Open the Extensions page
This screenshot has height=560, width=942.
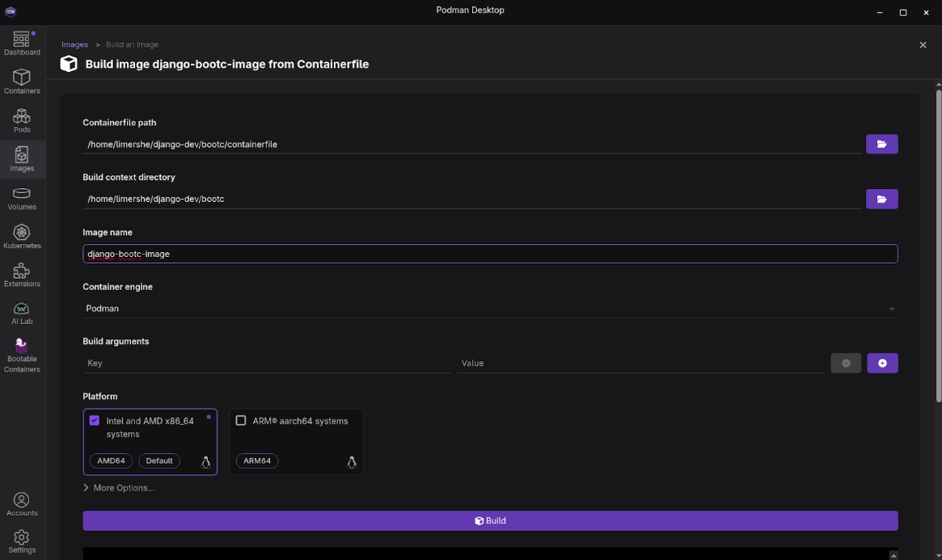coord(22,275)
